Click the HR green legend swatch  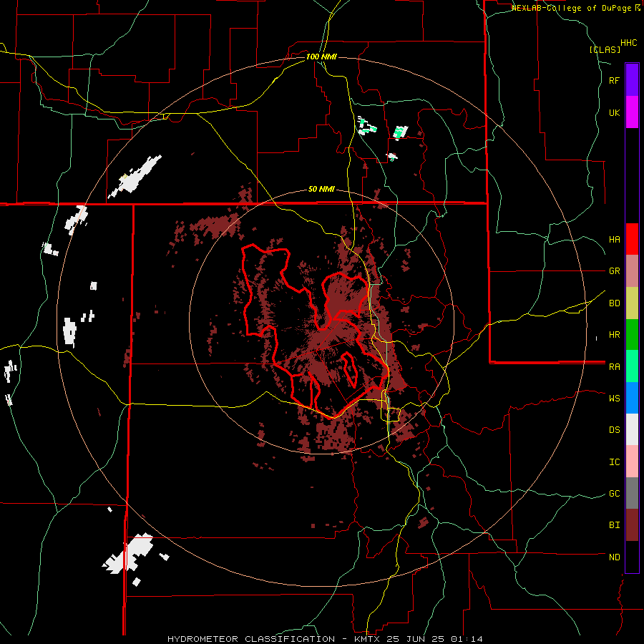tap(632, 335)
